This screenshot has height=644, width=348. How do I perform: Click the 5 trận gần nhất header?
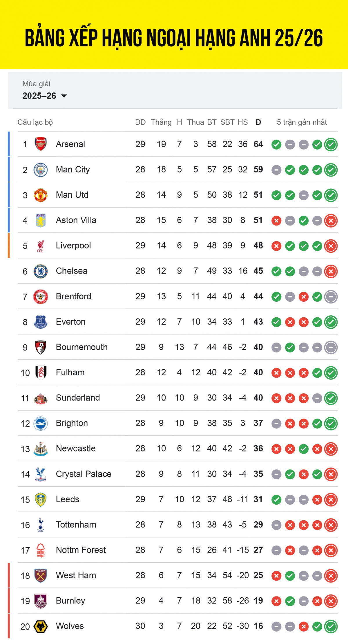[302, 122]
